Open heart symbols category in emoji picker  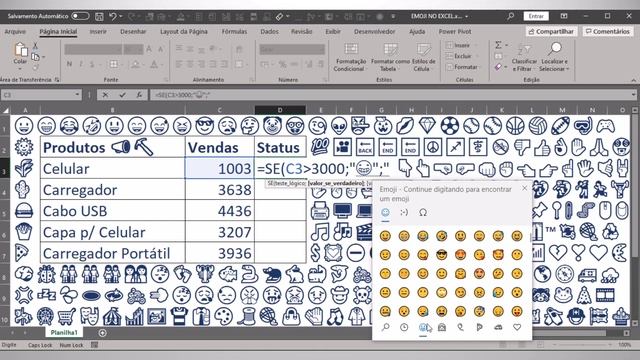517,327
